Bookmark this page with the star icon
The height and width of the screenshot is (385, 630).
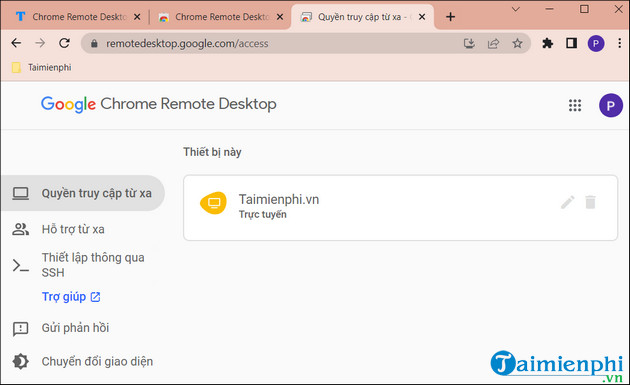click(x=517, y=43)
